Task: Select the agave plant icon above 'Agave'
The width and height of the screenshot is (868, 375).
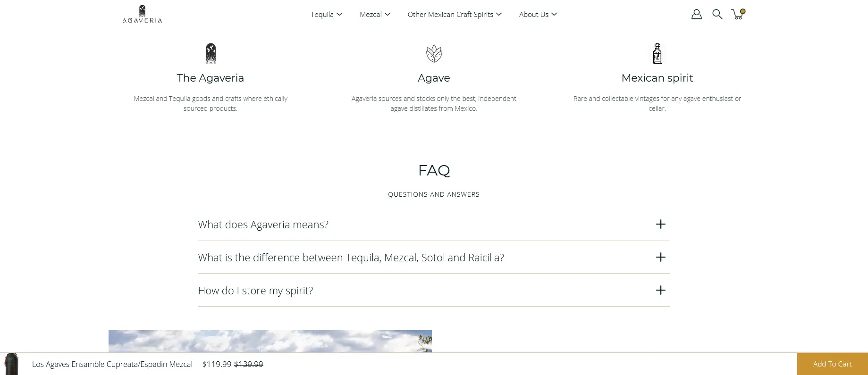Action: 433,53
